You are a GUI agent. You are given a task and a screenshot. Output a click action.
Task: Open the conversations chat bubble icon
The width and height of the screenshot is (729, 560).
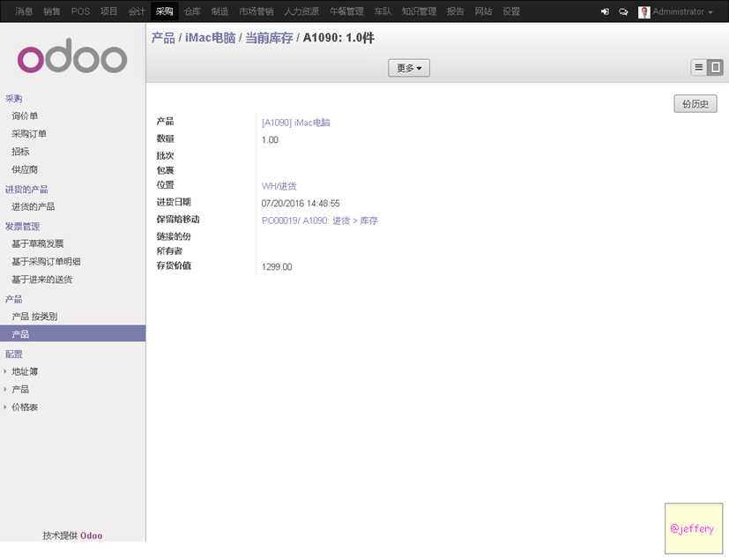[623, 11]
